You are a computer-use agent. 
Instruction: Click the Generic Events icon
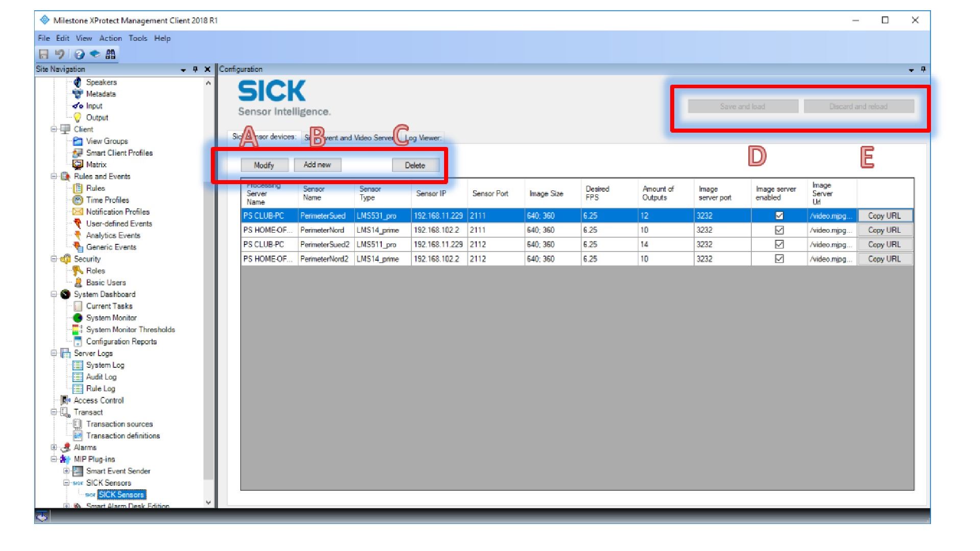pos(78,247)
